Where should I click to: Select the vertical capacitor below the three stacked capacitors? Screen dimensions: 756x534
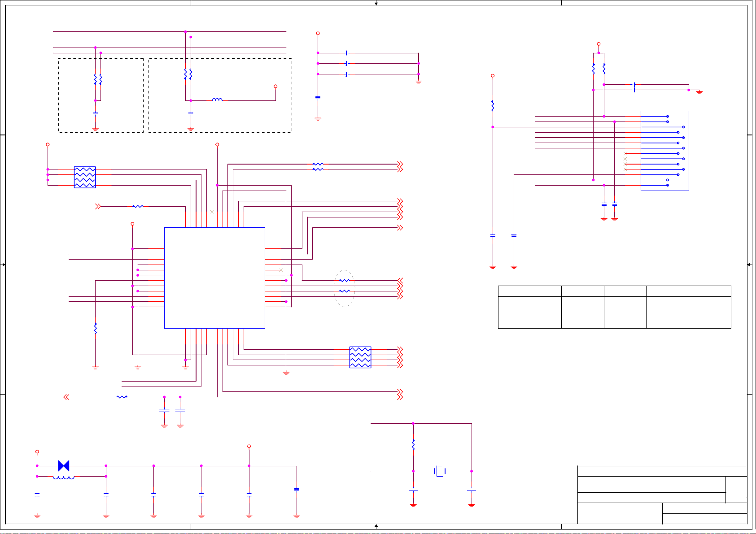(318, 97)
